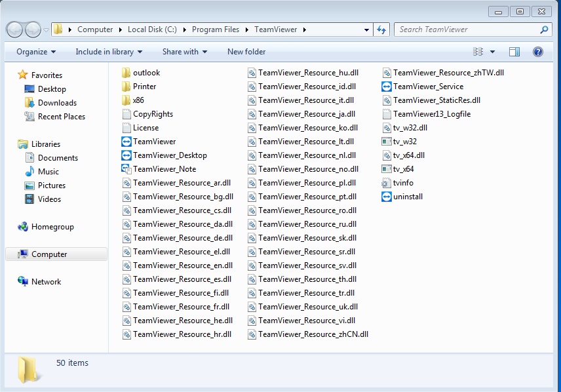
Task: Select the TeamViewer_StaticRes.dll file icon
Action: (387, 100)
